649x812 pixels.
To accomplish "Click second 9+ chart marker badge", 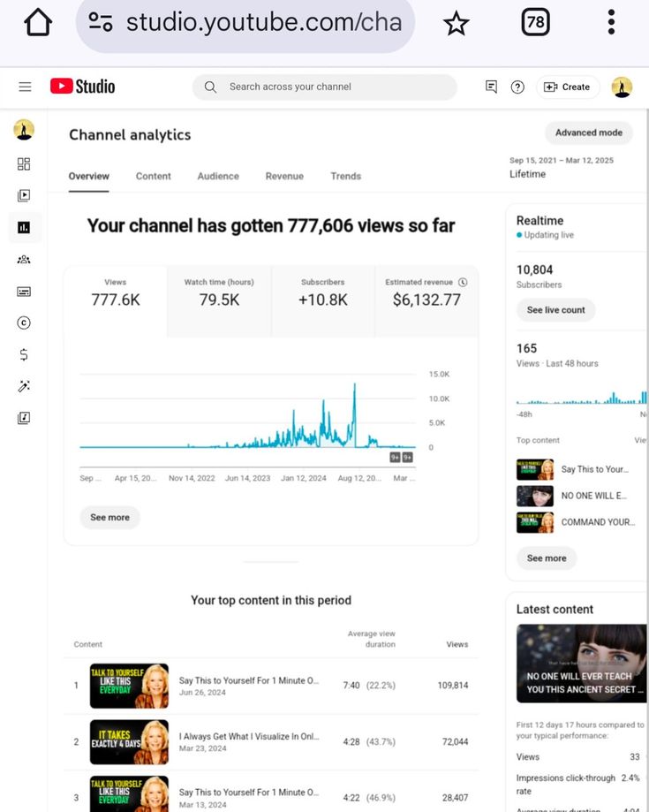I will click(408, 458).
